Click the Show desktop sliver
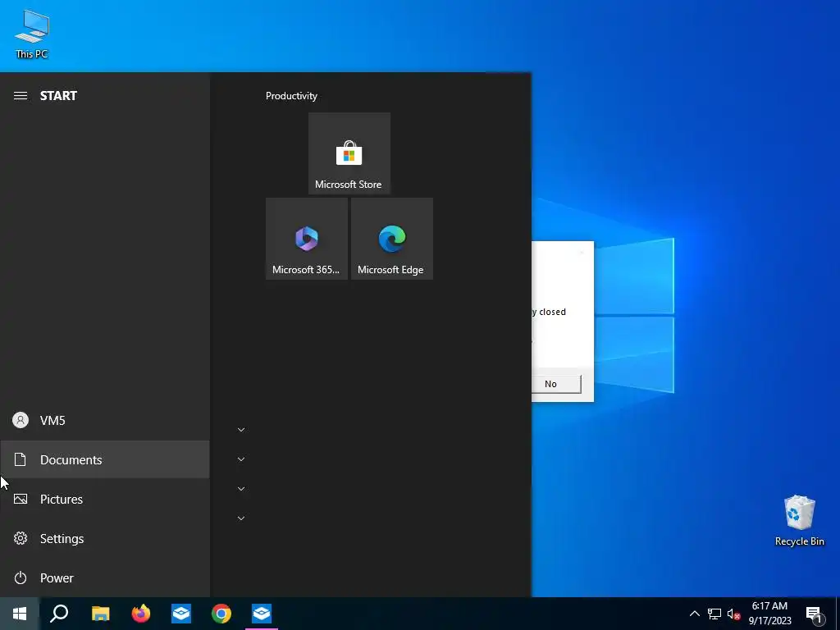 click(x=838, y=614)
